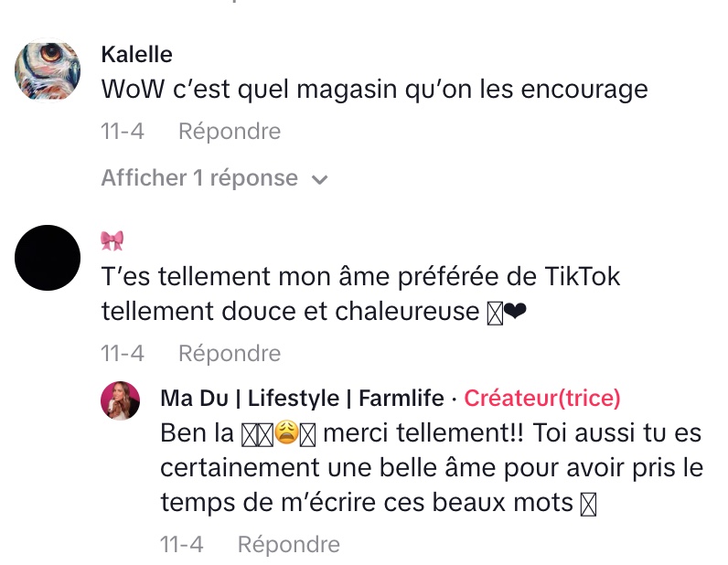The height and width of the screenshot is (565, 728).
Task: Show the hidden reply via "Afficher 1 réponse"
Action: (199, 178)
